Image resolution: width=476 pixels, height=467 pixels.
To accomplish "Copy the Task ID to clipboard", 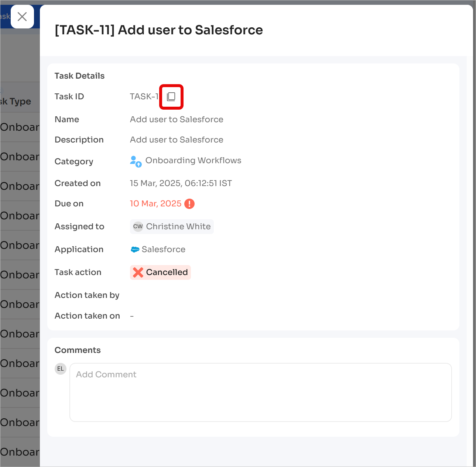I will click(x=171, y=97).
